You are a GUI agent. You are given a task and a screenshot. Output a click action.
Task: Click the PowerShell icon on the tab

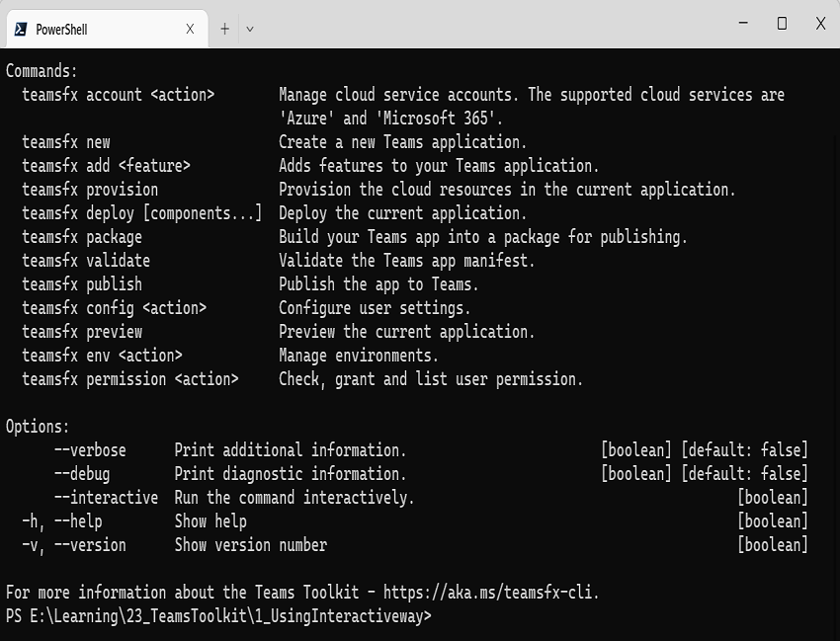point(22,29)
